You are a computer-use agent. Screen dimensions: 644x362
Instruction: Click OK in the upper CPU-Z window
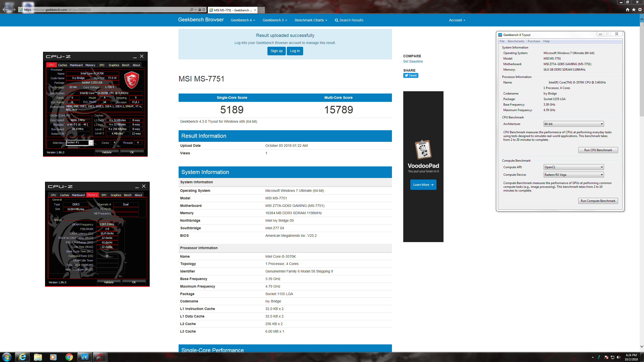coord(132,152)
